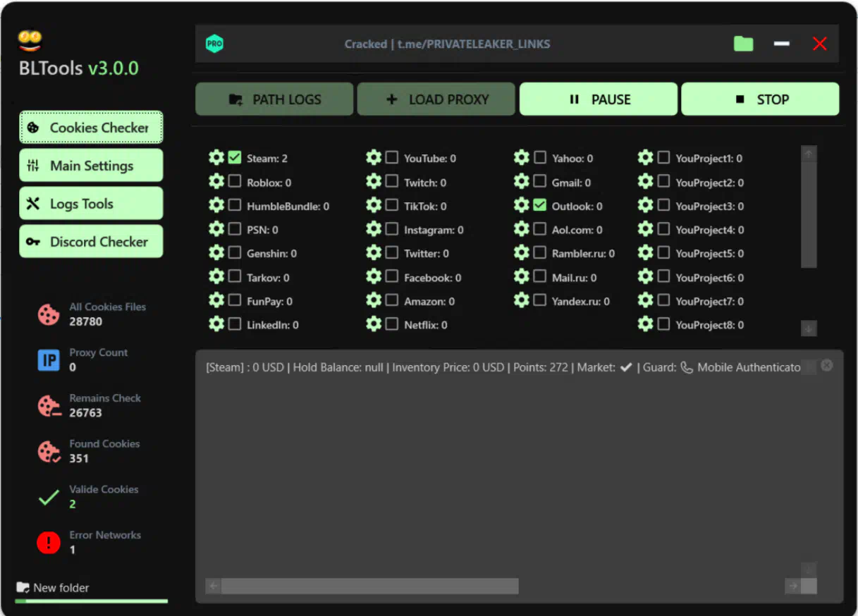This screenshot has width=858, height=616.
Task: Toggle the Instagram checkbox
Action: point(392,229)
